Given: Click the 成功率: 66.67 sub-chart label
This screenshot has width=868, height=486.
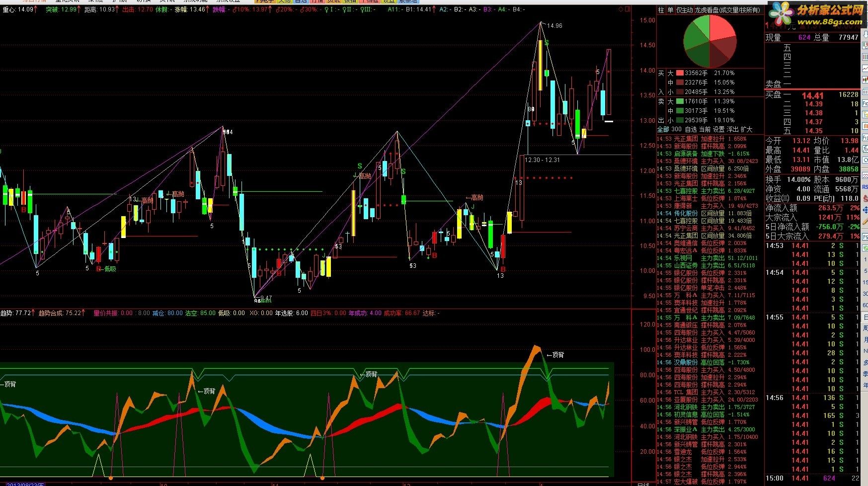Looking at the screenshot, I should click(401, 313).
